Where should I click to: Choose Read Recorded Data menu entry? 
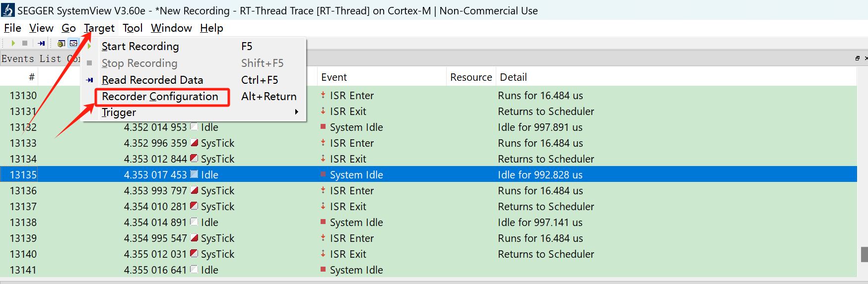152,80
